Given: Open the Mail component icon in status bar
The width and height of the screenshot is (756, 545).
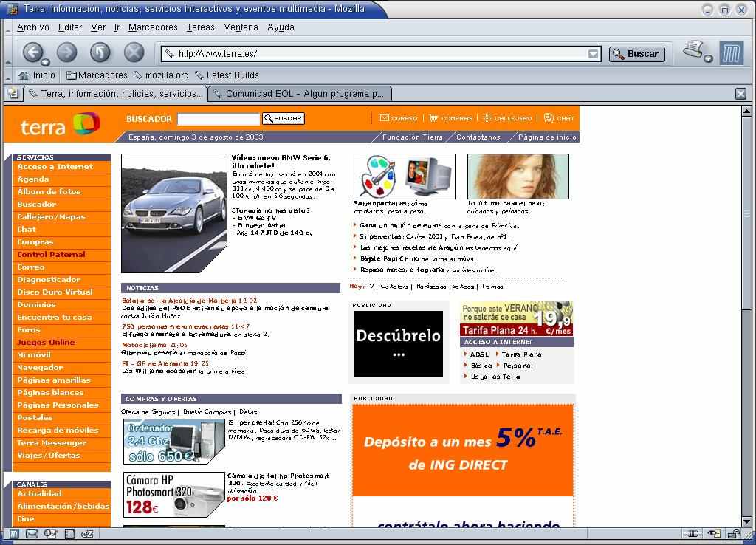Looking at the screenshot, I should coord(32,534).
